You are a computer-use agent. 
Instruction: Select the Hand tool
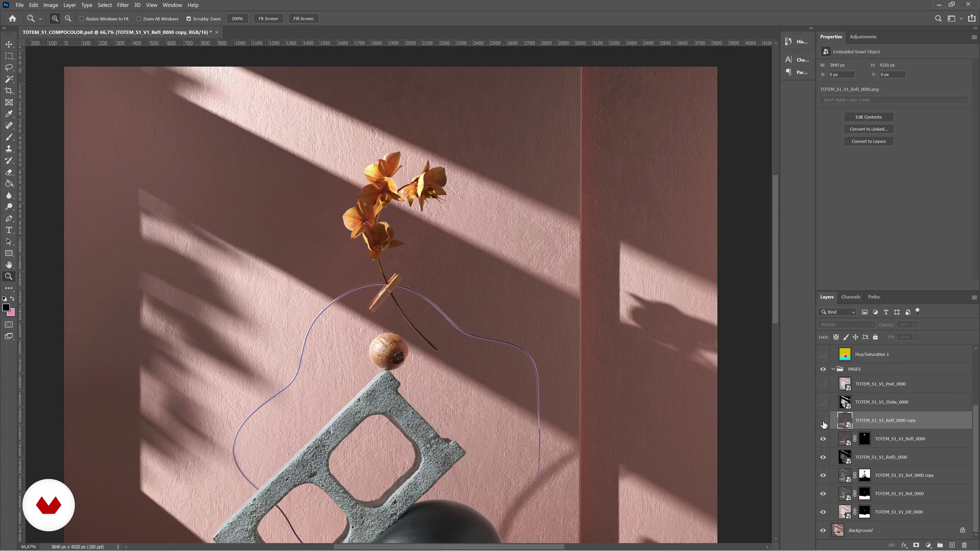click(9, 265)
